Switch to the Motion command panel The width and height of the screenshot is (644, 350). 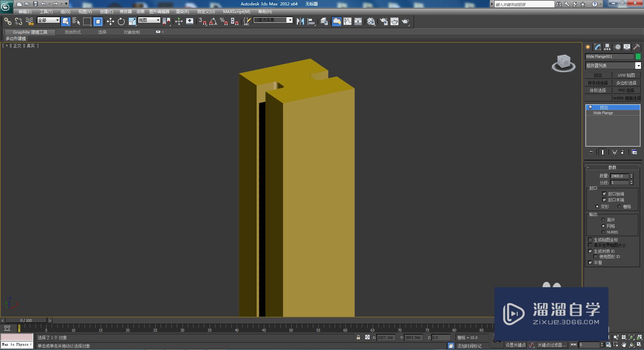pos(618,47)
